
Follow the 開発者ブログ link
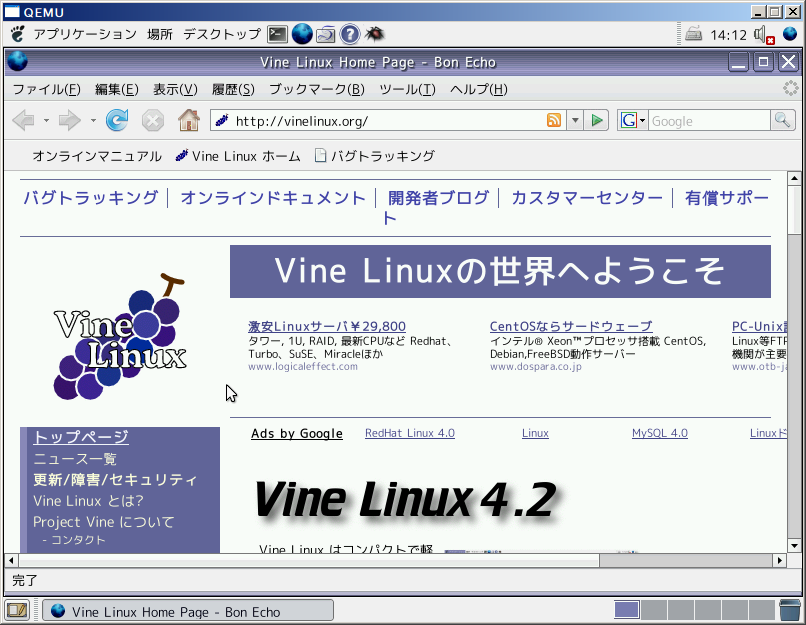(438, 198)
